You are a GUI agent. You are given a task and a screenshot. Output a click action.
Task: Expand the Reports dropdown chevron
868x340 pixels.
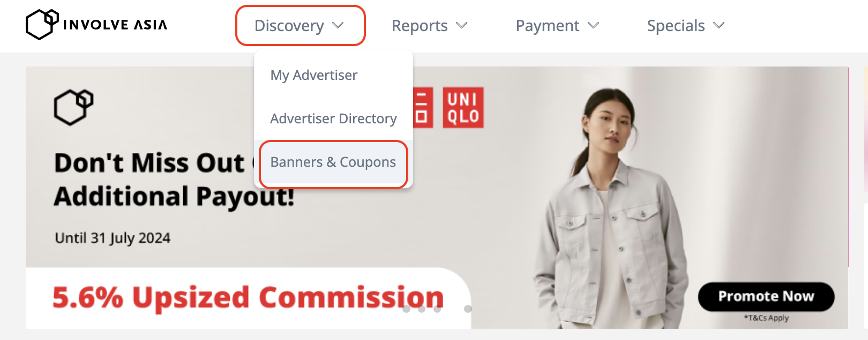point(461,25)
